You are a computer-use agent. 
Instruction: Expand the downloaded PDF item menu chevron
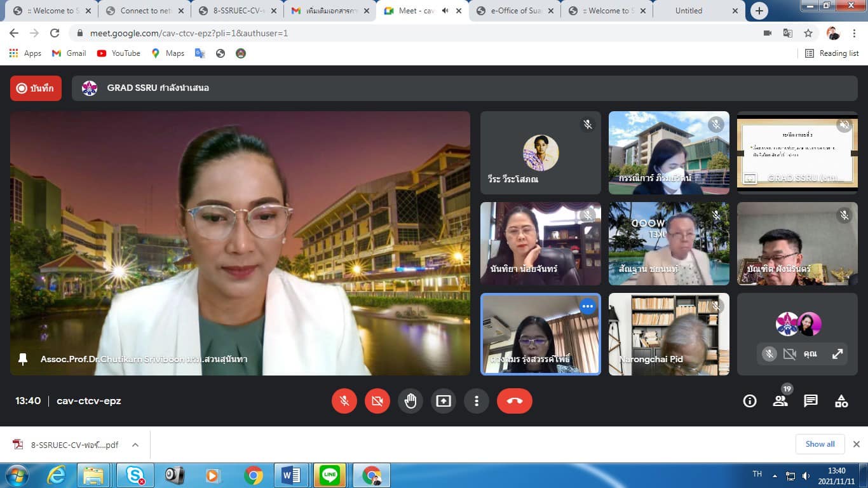[x=135, y=445]
